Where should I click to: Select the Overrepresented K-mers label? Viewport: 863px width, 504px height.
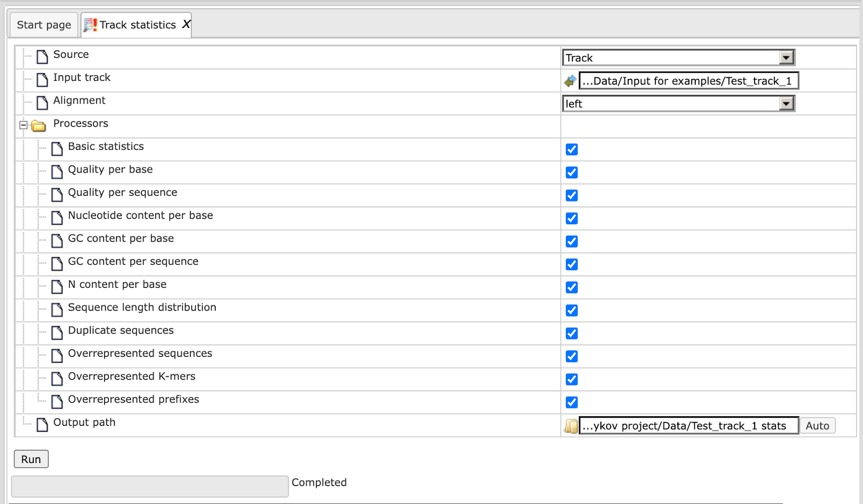click(132, 376)
